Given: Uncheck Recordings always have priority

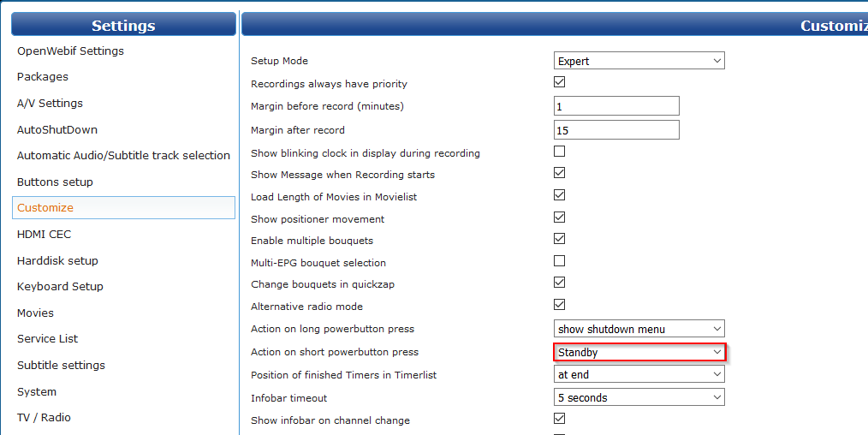Looking at the screenshot, I should [560, 83].
